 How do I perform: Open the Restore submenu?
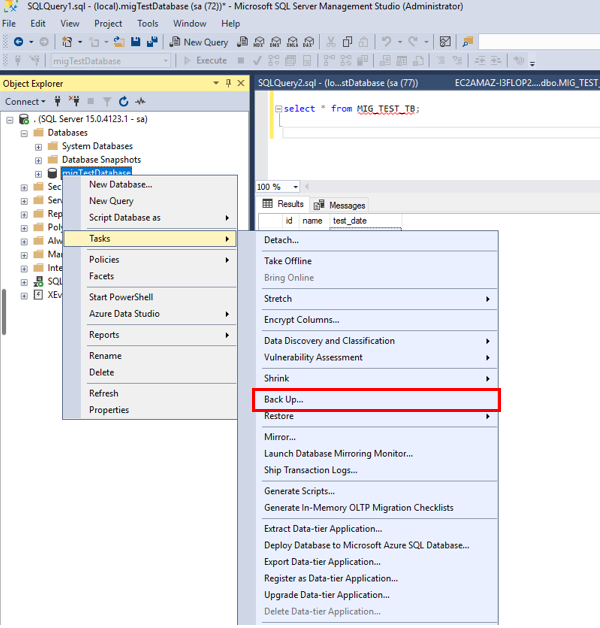point(377,416)
